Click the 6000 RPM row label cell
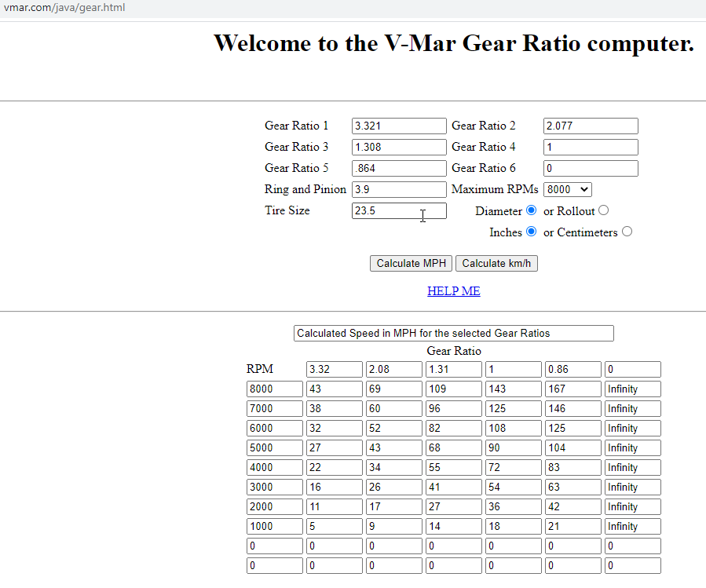Screen dimensions: 706x588 [x=275, y=428]
